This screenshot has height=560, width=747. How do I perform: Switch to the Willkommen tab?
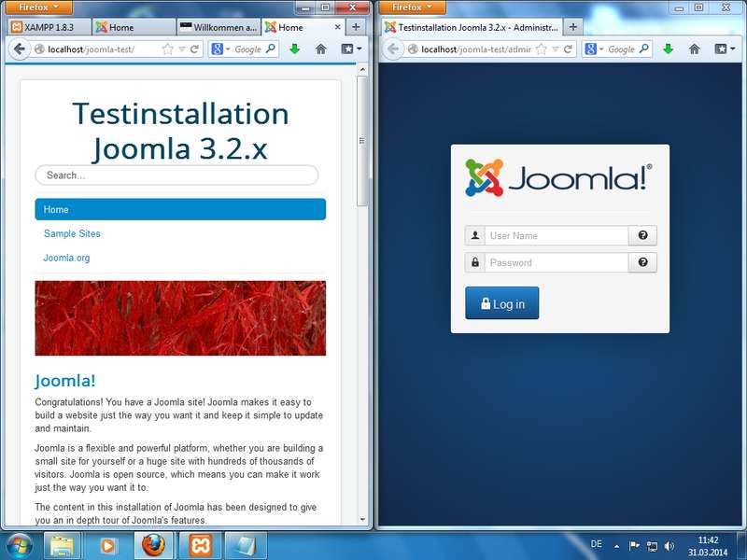(218, 27)
